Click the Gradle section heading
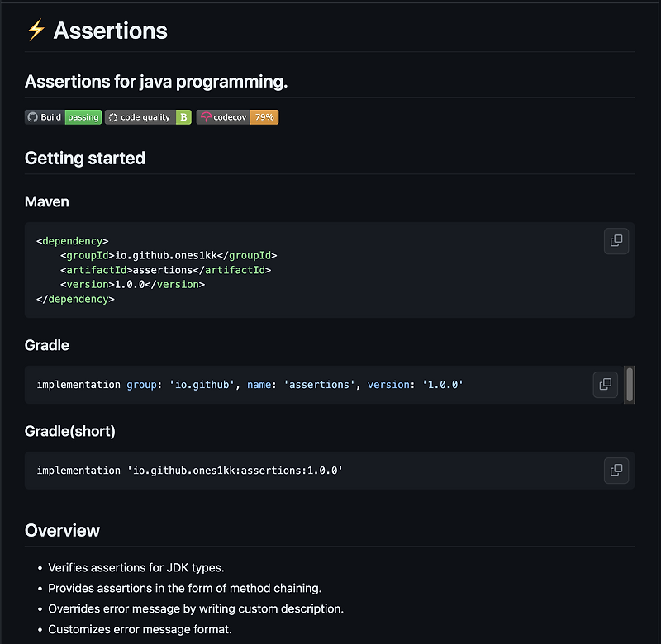Image resolution: width=661 pixels, height=644 pixels. point(46,345)
